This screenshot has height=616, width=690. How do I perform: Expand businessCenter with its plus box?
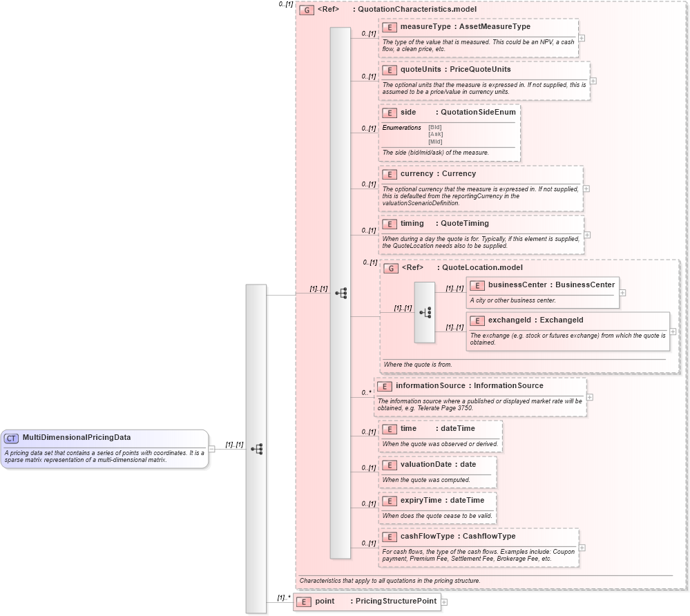[622, 292]
